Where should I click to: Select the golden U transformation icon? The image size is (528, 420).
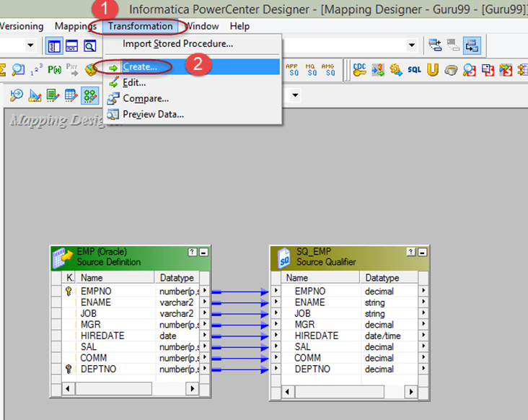(433, 70)
